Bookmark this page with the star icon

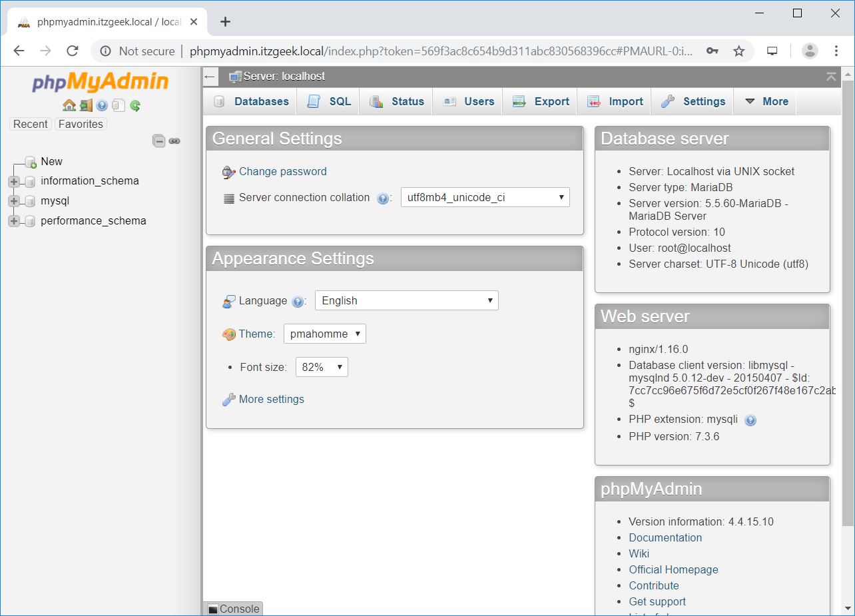click(738, 51)
